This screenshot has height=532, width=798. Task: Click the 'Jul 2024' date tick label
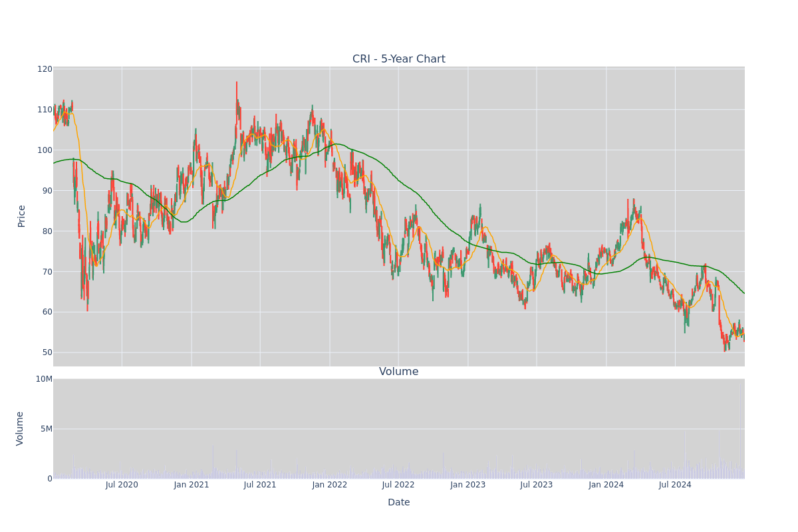tap(675, 485)
